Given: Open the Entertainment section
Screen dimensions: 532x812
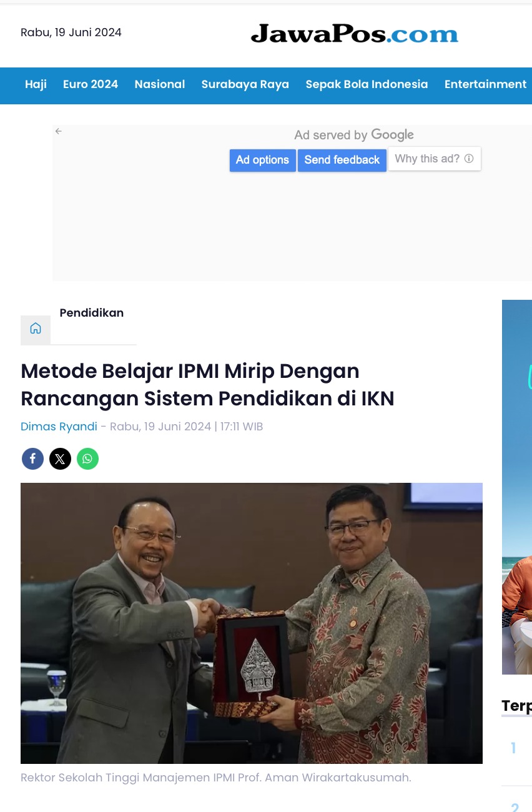Looking at the screenshot, I should coord(485,84).
